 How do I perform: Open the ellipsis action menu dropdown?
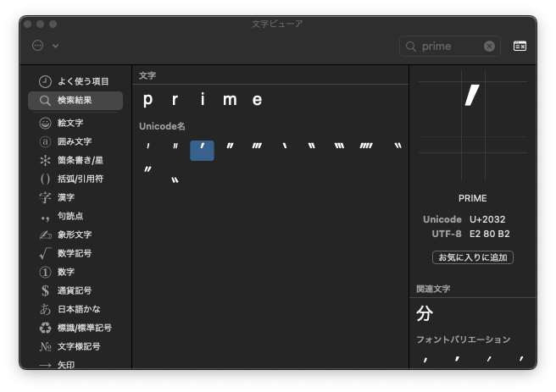(38, 46)
